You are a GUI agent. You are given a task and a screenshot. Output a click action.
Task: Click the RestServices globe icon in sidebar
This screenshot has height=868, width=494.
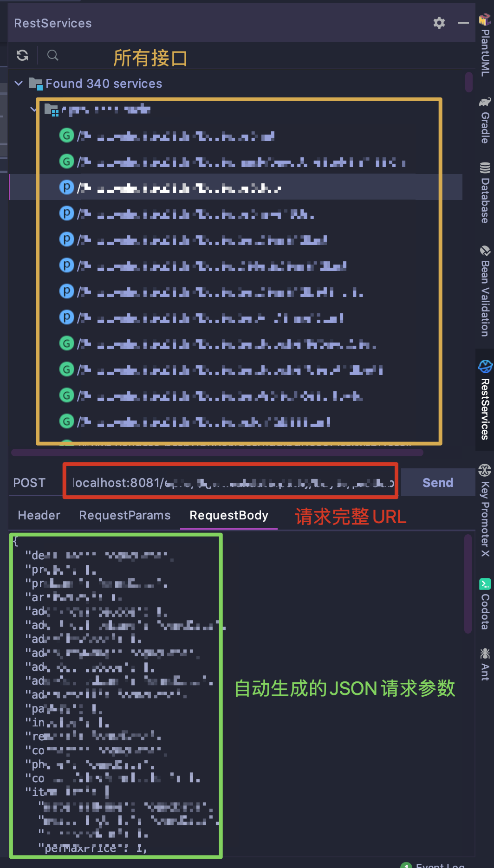[485, 366]
